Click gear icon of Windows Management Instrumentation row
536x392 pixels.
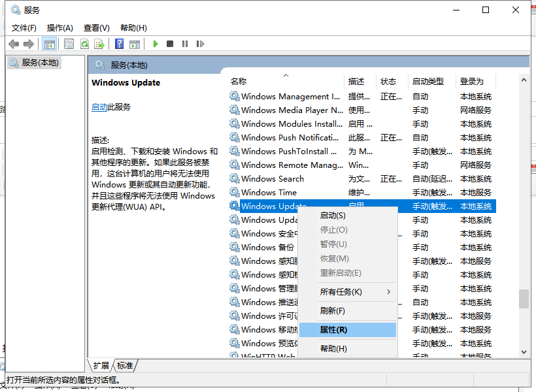pyautogui.click(x=234, y=96)
